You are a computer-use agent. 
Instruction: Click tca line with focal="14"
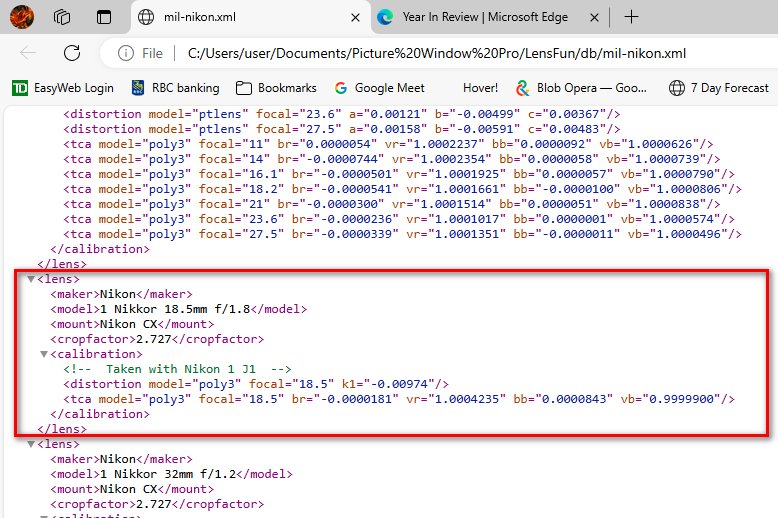(x=392, y=159)
